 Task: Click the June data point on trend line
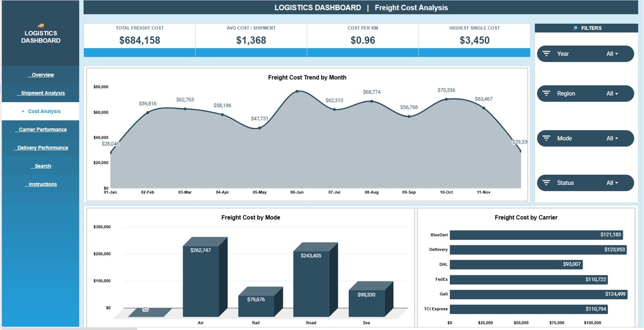point(297,91)
